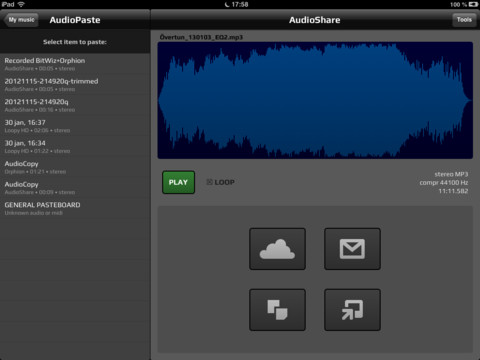Choose the AudioCopy item from Orphion

tap(75, 167)
